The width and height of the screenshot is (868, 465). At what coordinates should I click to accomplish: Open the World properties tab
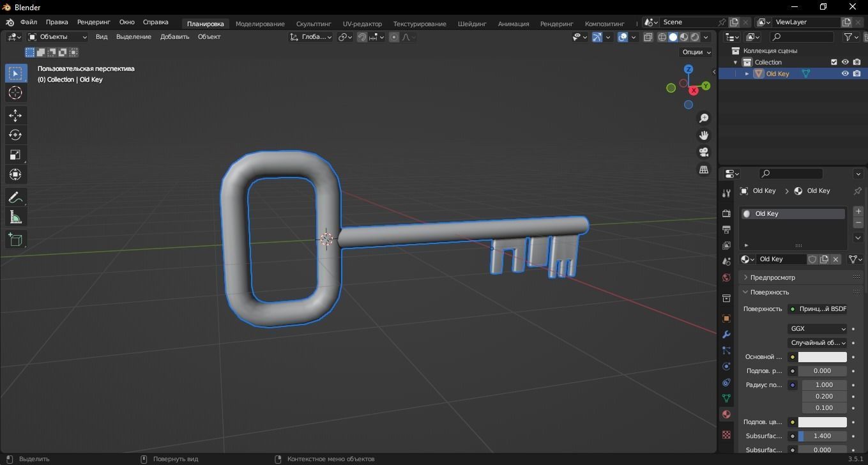click(726, 277)
